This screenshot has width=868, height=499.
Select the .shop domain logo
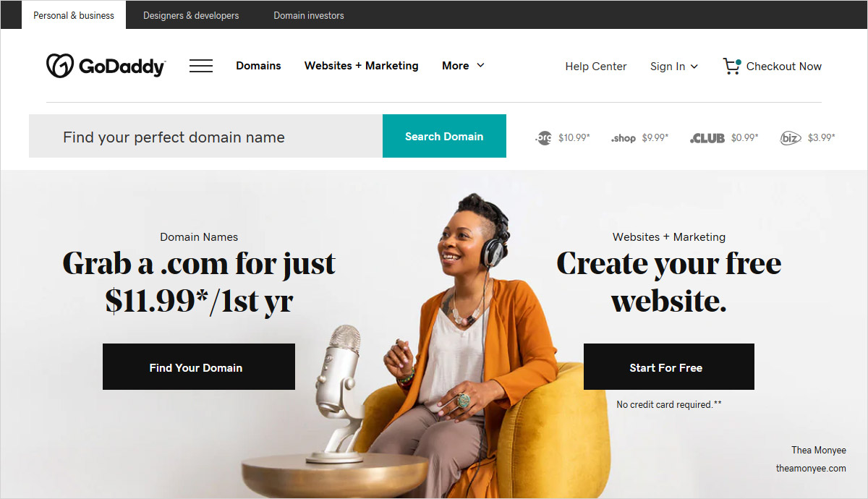pyautogui.click(x=624, y=138)
